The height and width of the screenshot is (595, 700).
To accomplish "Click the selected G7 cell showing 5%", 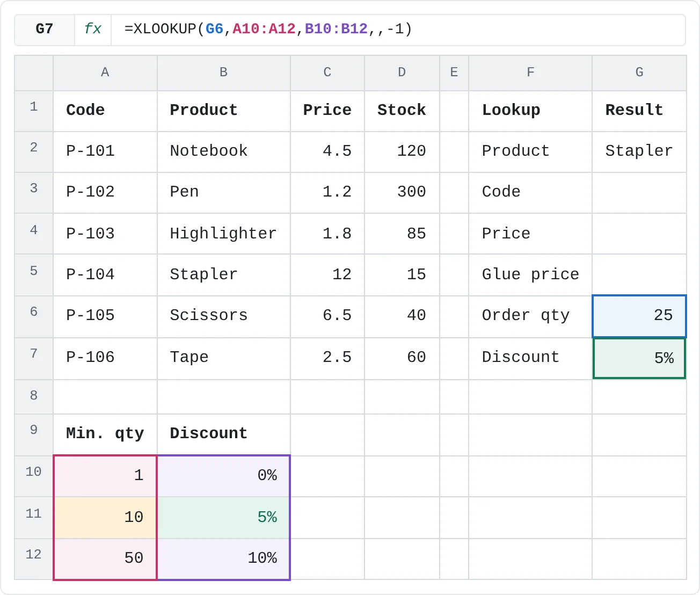I will click(x=639, y=358).
